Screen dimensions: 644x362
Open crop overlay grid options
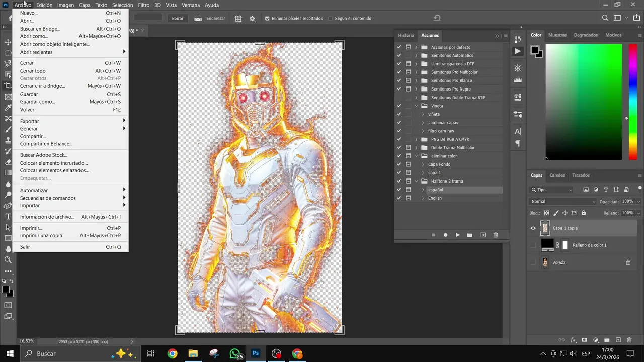(x=238, y=18)
